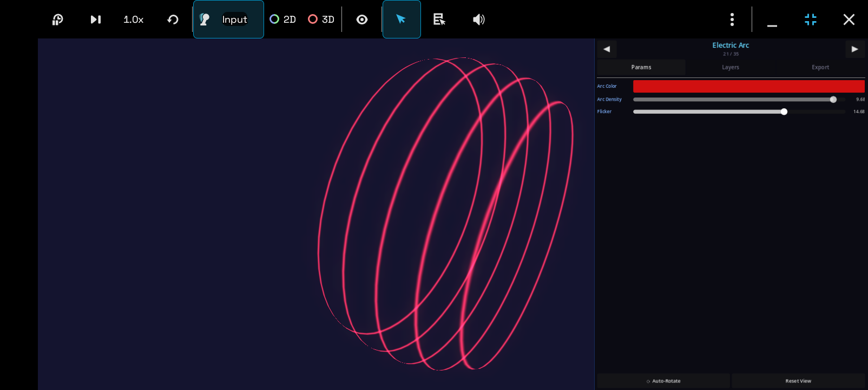Click the list-with-cursor icon
Image resolution: width=868 pixels, height=390 pixels.
439,19
